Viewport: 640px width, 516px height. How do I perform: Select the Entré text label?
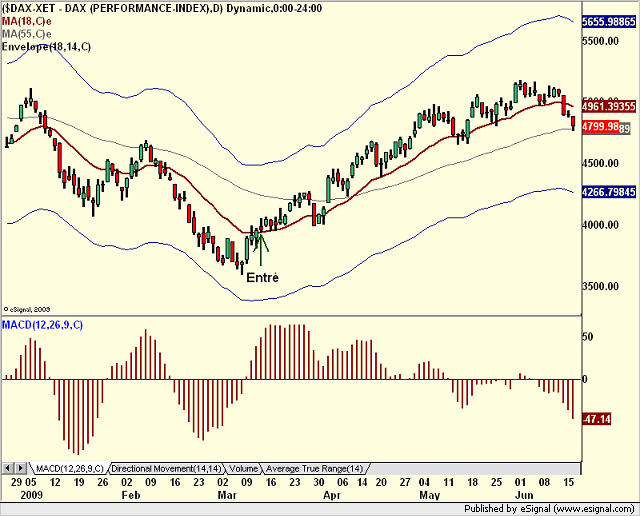262,278
